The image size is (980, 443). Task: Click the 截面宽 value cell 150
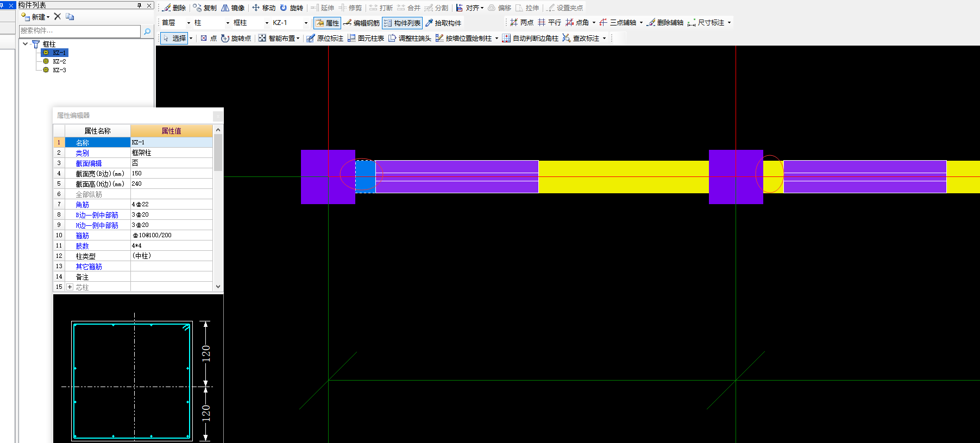pos(172,174)
